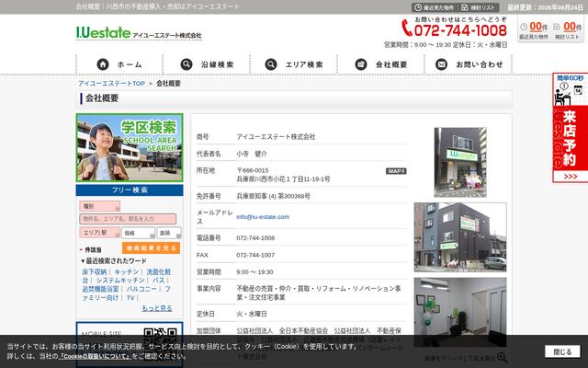Click the FAX number 072-744-1007
This screenshot has height=368, width=588.
(255, 255)
